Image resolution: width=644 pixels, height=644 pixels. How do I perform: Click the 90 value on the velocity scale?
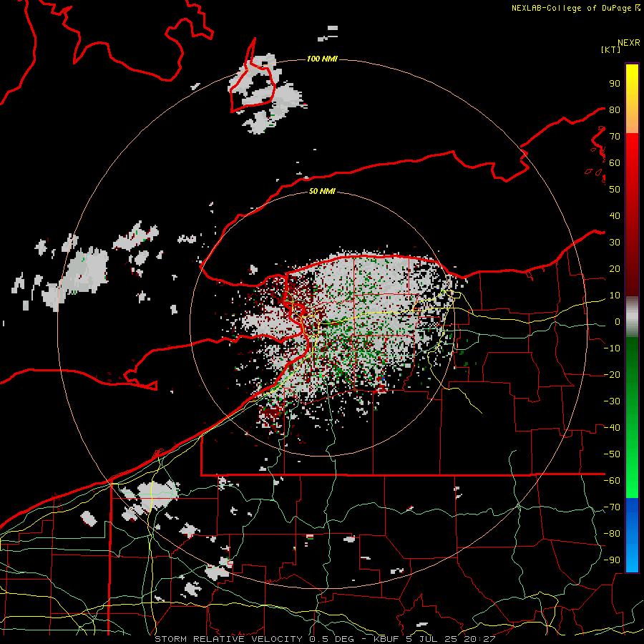(x=615, y=84)
